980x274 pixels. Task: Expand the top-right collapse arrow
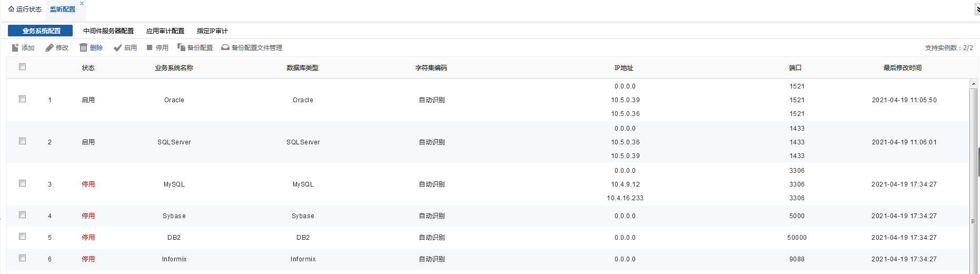[977, 9]
